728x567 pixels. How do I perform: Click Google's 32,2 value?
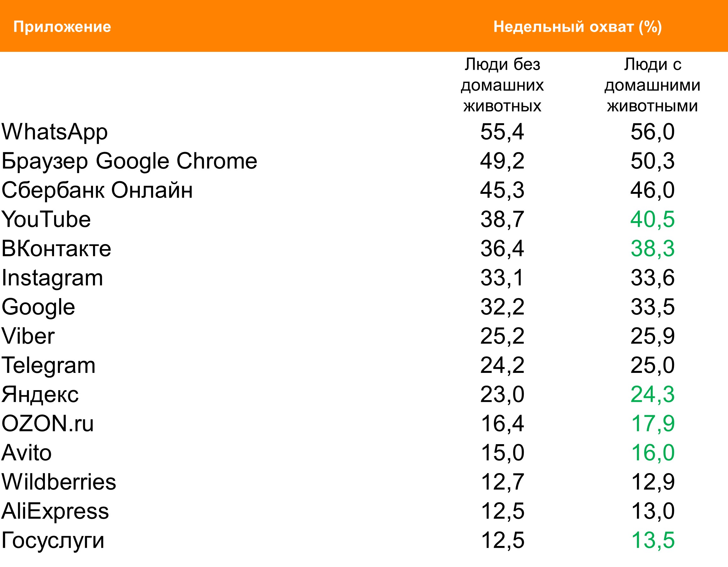502,307
